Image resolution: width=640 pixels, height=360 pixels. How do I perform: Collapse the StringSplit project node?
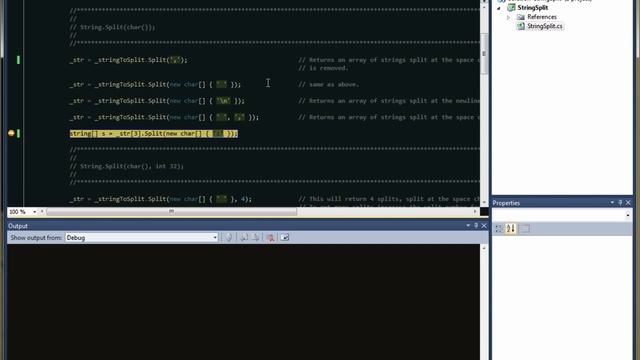pyautogui.click(x=499, y=8)
